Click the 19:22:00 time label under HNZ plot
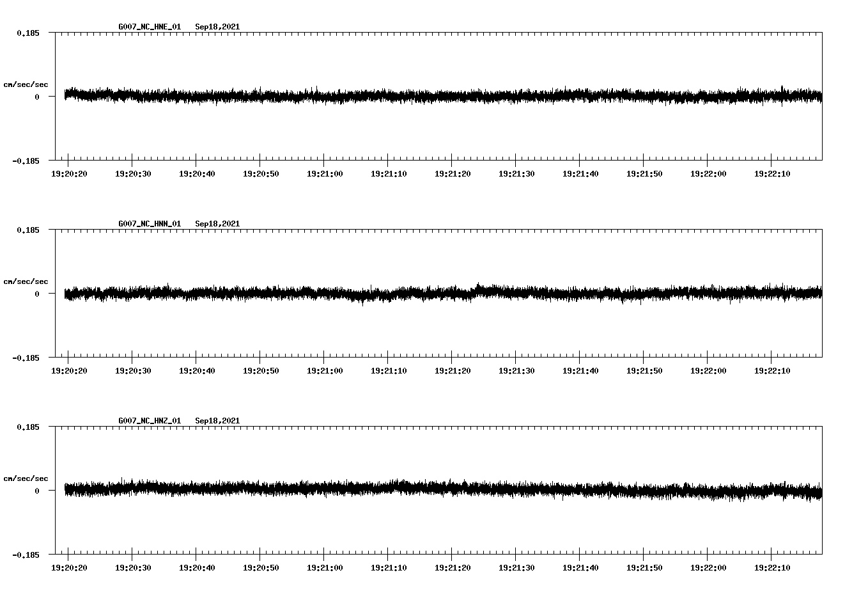Viewport: 868px width, 591px height. [708, 567]
